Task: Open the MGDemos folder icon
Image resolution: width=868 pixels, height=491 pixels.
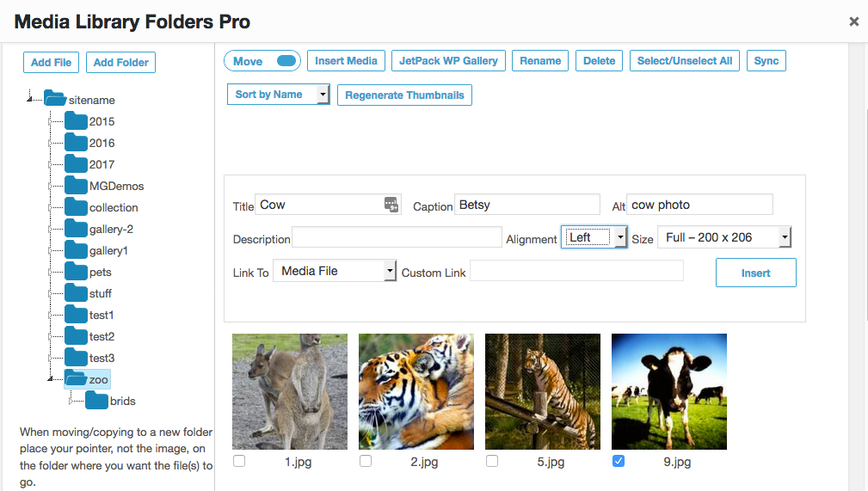Action: click(x=76, y=186)
